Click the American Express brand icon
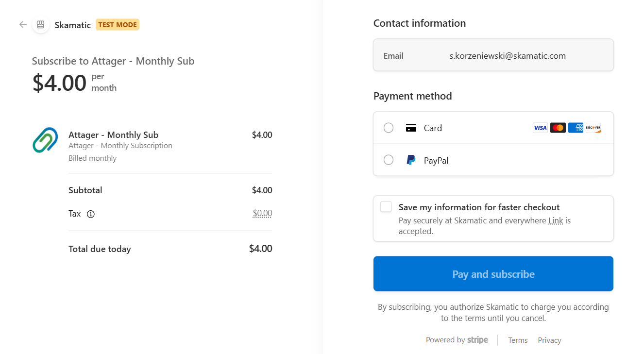This screenshot has width=644, height=354. tap(576, 127)
